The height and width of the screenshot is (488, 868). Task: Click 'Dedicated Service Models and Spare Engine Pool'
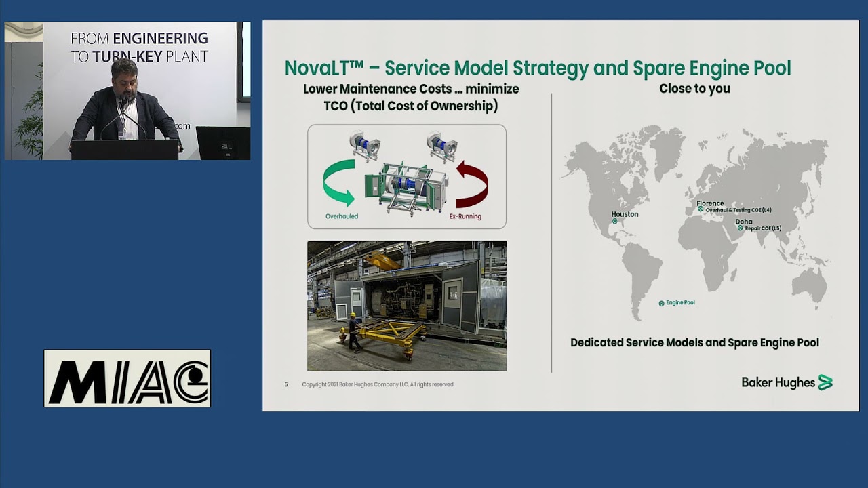pyautogui.click(x=694, y=342)
